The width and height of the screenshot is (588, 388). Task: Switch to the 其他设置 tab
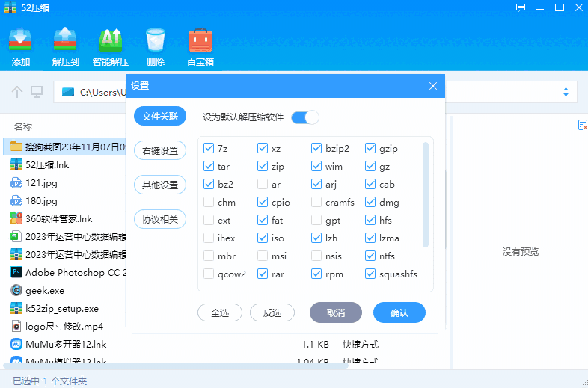(160, 185)
